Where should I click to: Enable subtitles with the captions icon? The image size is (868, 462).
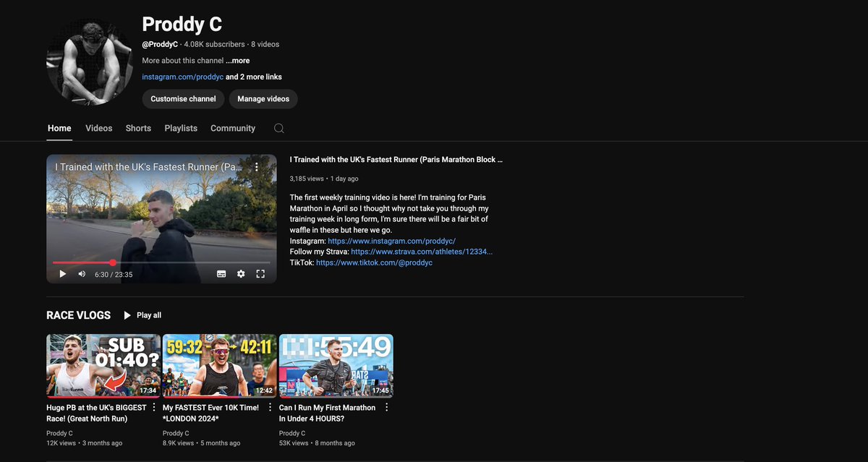(221, 274)
